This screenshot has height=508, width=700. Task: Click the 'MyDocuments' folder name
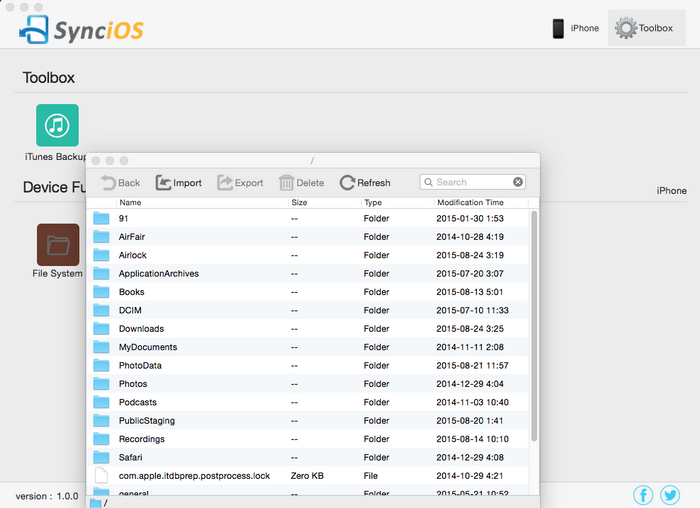tap(148, 347)
